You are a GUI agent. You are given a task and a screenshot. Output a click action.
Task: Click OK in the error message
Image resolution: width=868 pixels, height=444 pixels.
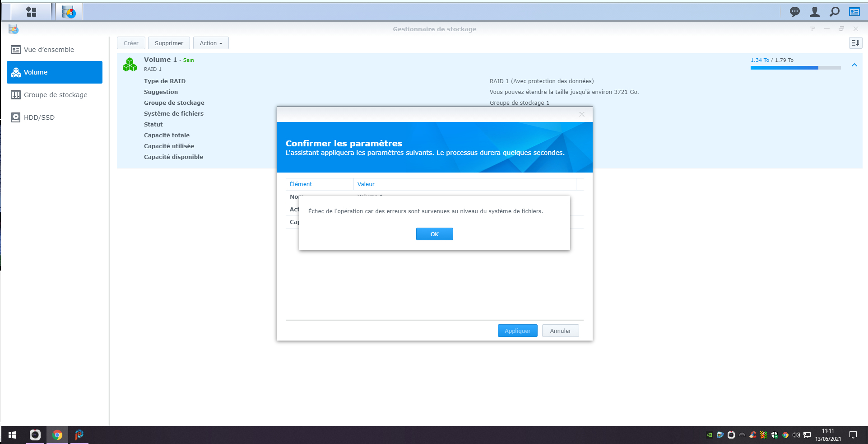click(x=435, y=234)
